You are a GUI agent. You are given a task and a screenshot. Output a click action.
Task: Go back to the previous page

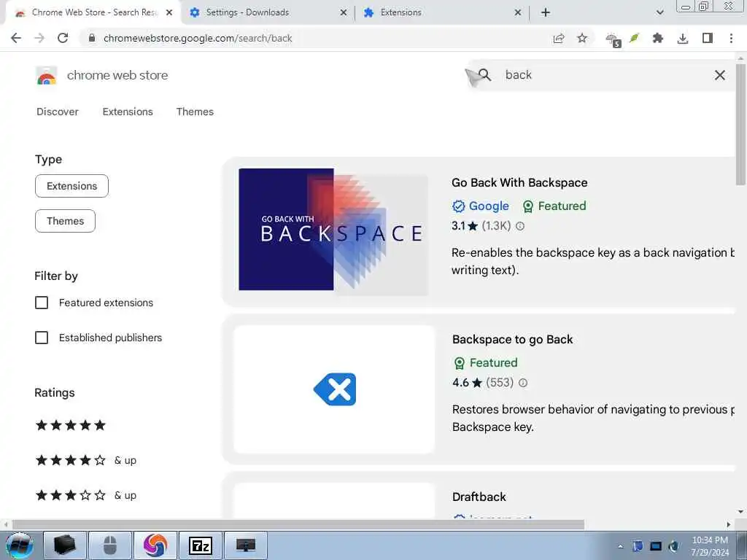point(16,38)
